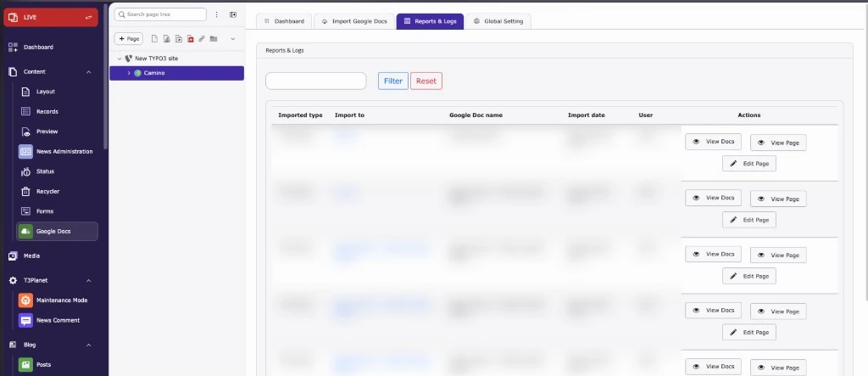Click the Filter button
The width and height of the screenshot is (868, 376).
point(393,81)
